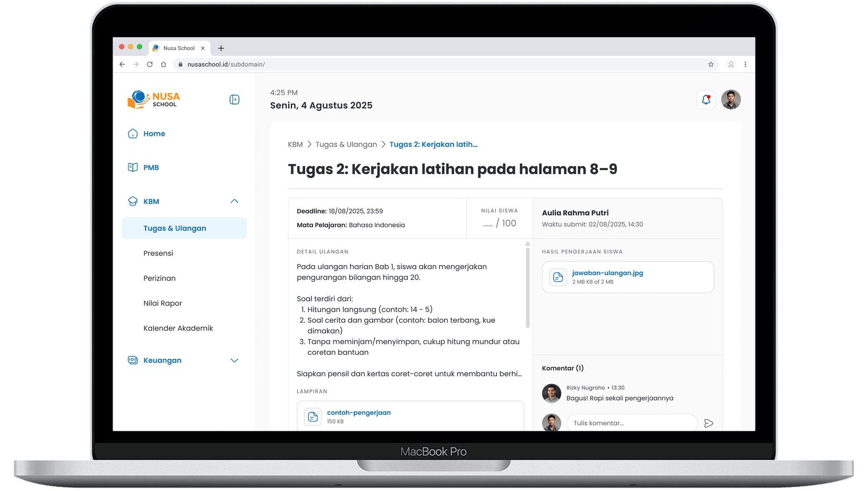Open user profile avatar at top right
The width and height of the screenshot is (868, 491).
click(731, 100)
